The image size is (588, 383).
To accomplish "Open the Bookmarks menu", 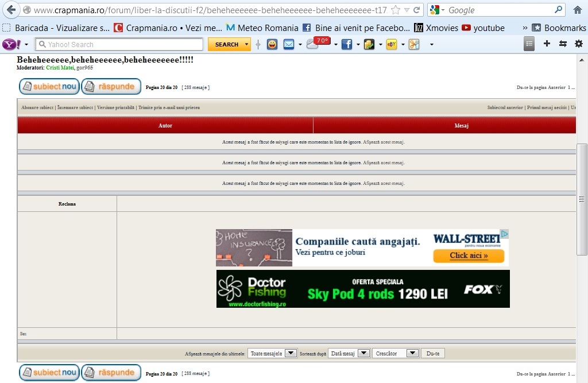I will pyautogui.click(x=559, y=28).
